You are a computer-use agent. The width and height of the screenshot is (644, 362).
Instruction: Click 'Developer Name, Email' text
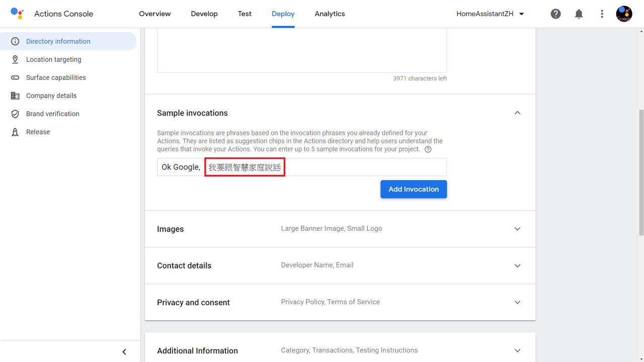pyautogui.click(x=317, y=265)
